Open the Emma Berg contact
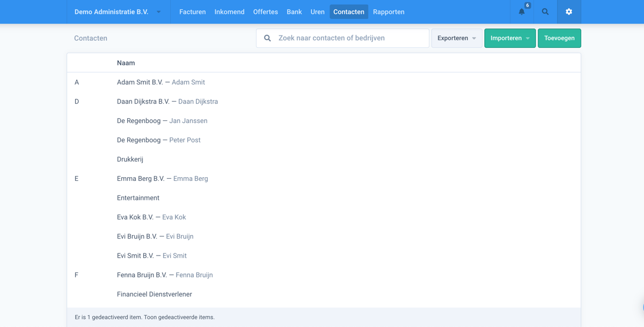 [191, 178]
